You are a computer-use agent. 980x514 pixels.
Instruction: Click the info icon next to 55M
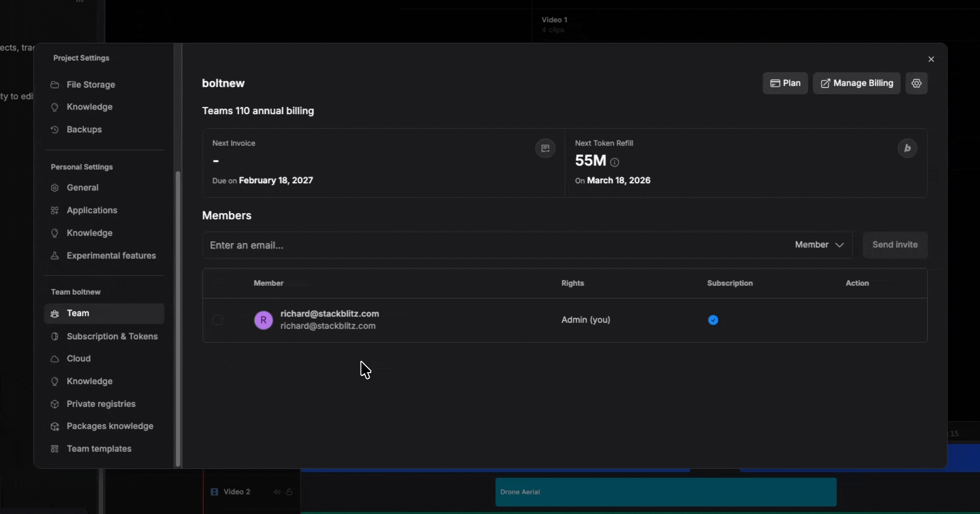click(x=615, y=162)
